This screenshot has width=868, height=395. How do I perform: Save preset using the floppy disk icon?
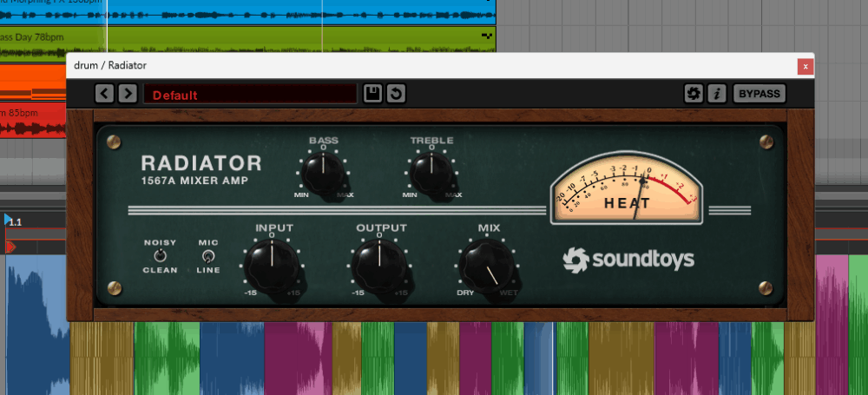(x=372, y=94)
